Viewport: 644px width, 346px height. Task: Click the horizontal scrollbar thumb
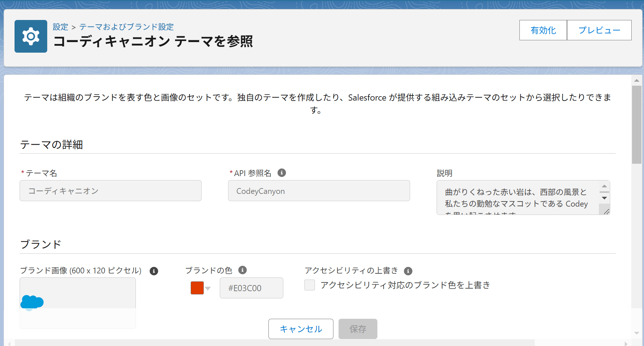(x=275, y=343)
